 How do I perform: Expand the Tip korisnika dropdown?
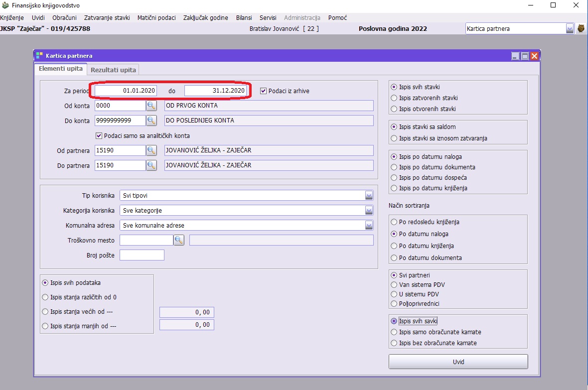pos(369,195)
